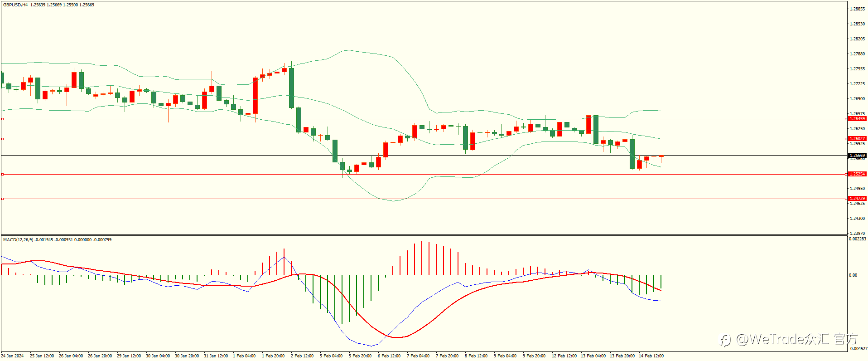Viewport: 868px width, 361px height.
Task: Click the 1.26459 red price level tag
Action: (857, 119)
